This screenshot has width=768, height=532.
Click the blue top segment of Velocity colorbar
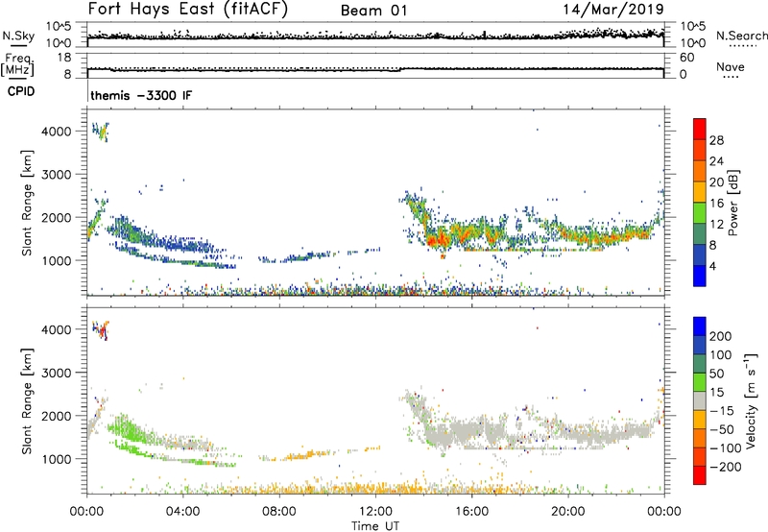coord(700,326)
